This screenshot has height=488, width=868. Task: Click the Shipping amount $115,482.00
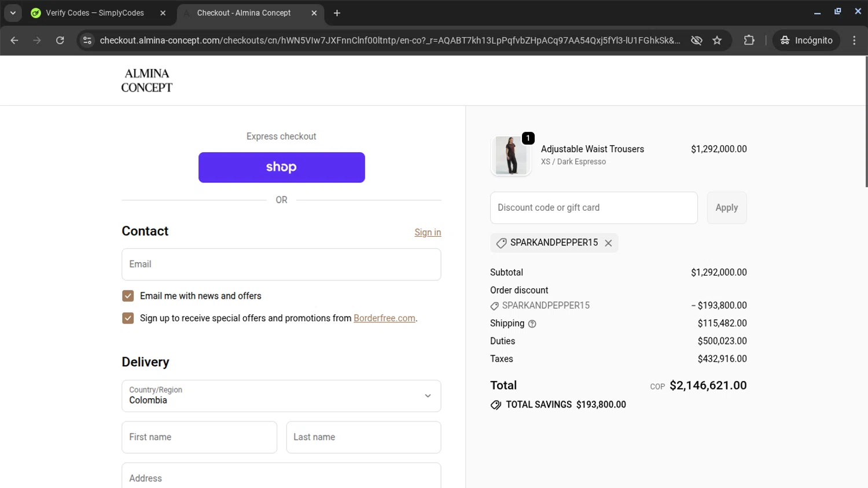722,323
